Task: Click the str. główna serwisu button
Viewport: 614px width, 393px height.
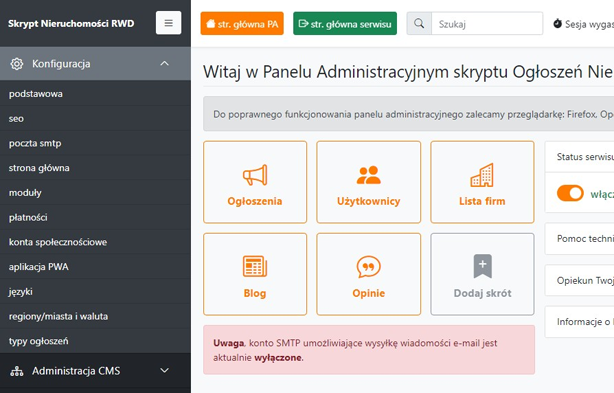Action: [345, 23]
